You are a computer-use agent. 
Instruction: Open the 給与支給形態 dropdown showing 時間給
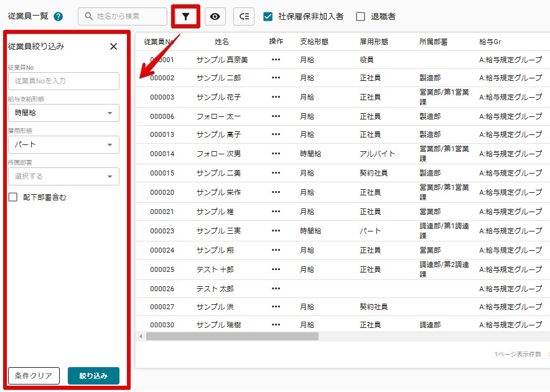(x=63, y=113)
